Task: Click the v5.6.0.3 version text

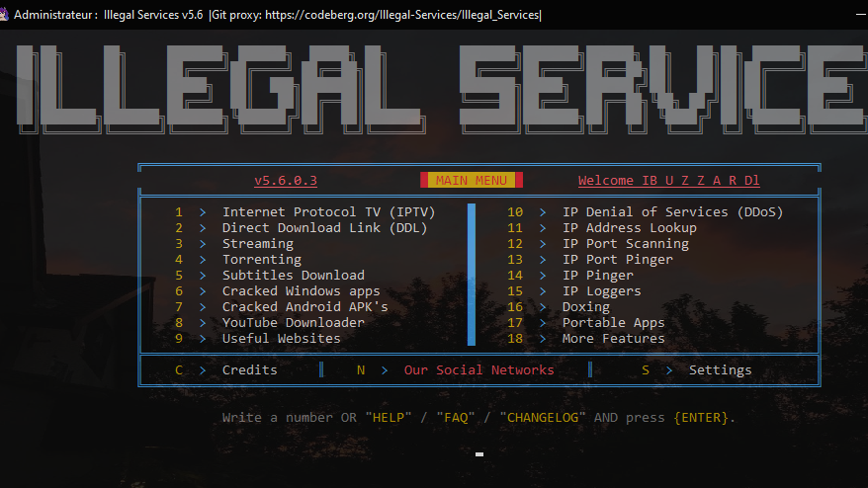Action: [x=286, y=181]
